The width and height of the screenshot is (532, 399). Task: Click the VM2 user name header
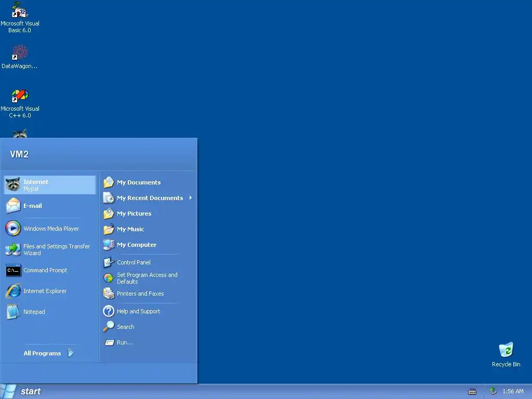pos(19,154)
